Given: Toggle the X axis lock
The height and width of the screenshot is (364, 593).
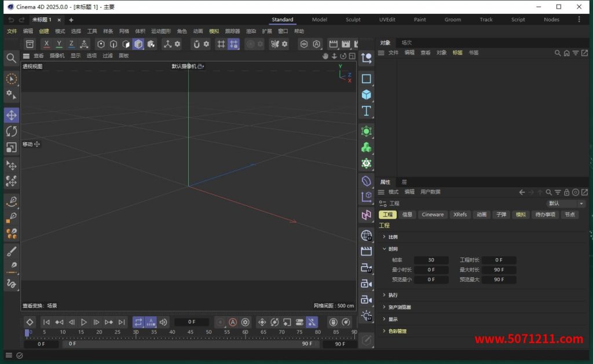Looking at the screenshot, I should pyautogui.click(x=46, y=43).
